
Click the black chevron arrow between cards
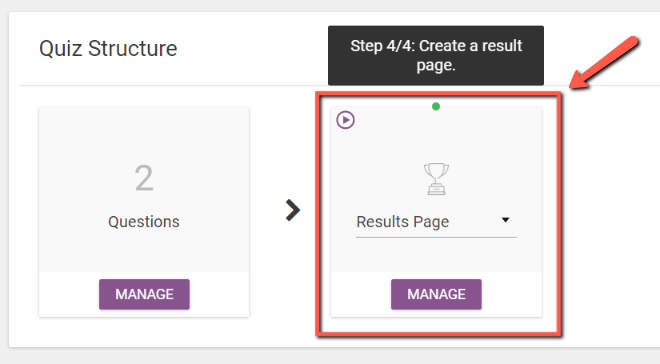tap(293, 210)
